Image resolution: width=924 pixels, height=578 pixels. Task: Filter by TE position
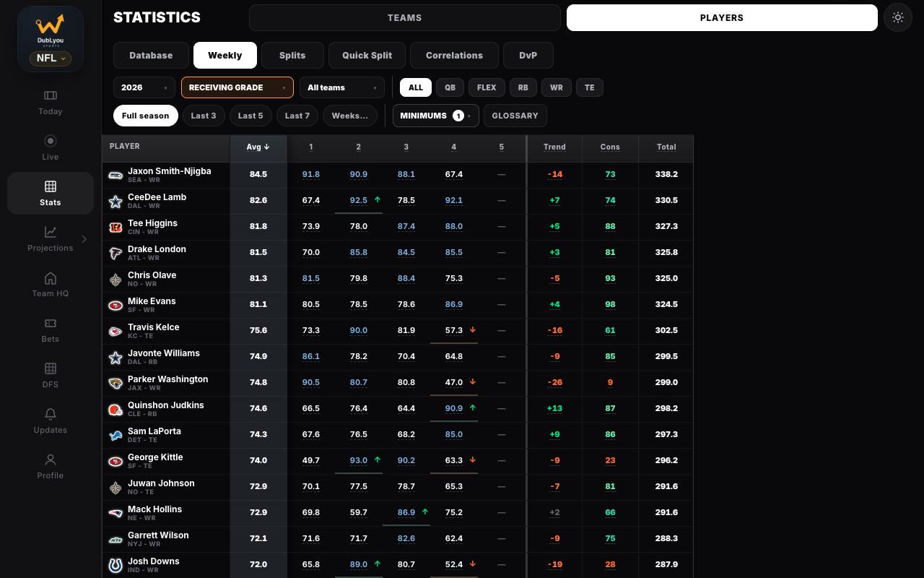click(x=590, y=87)
